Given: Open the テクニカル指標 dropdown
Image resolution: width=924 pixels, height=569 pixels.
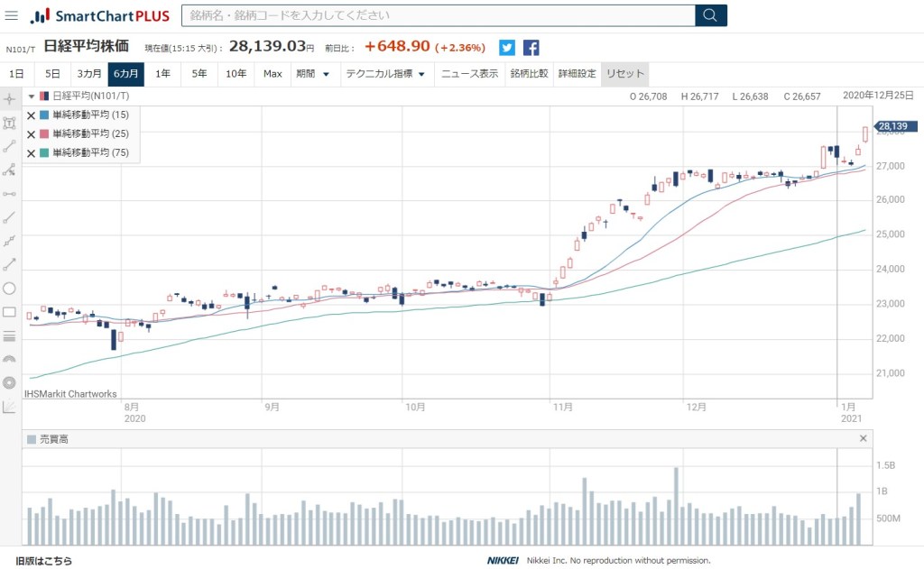Looking at the screenshot, I should click(x=385, y=74).
